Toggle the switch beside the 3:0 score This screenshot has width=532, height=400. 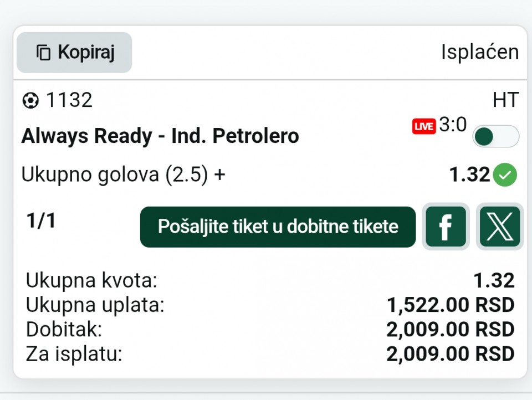(x=495, y=136)
